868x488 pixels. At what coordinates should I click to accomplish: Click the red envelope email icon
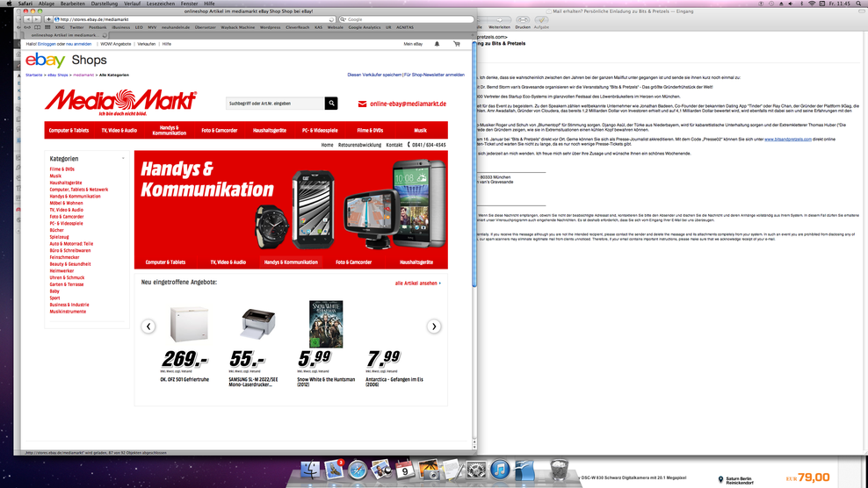tap(362, 104)
